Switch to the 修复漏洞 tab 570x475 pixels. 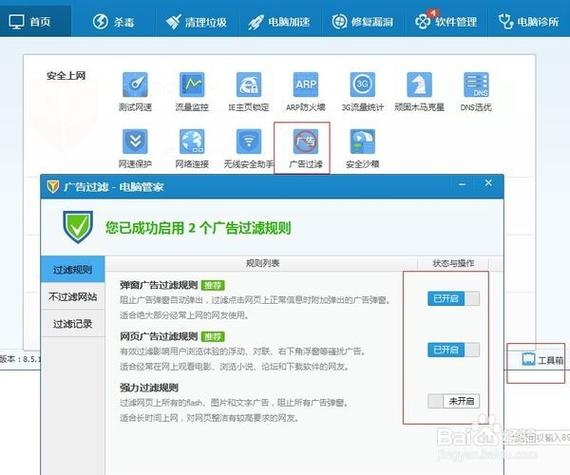pyautogui.click(x=362, y=22)
